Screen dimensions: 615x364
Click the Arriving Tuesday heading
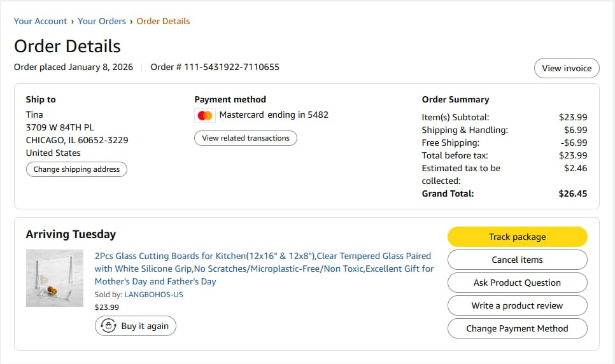pos(71,234)
